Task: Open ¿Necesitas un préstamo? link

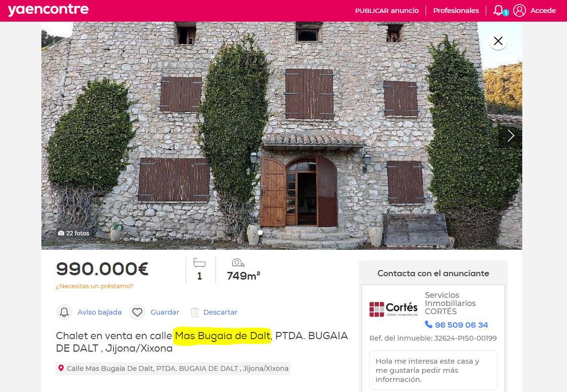Action: tap(95, 286)
